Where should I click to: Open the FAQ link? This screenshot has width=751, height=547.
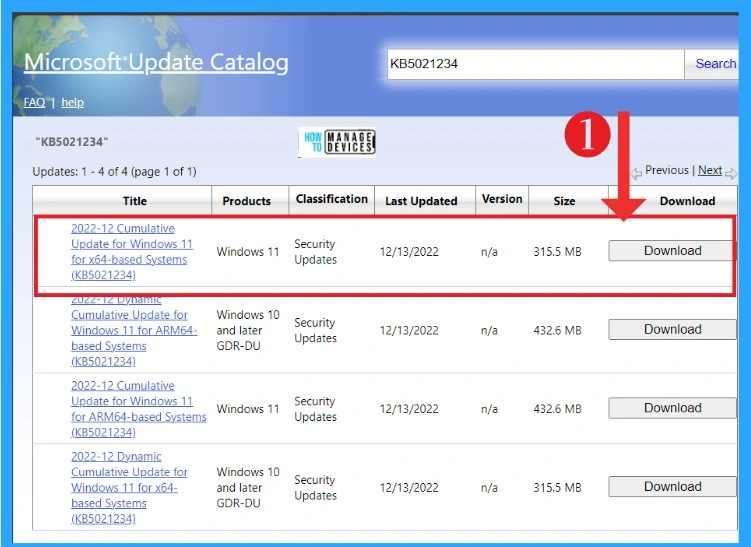34,103
